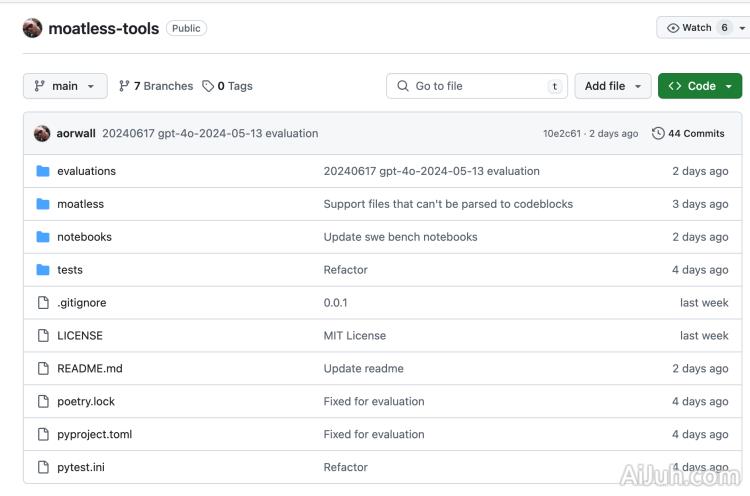Click the aorwall commit author avatar
Image resolution: width=750 pixels, height=496 pixels.
(42, 133)
